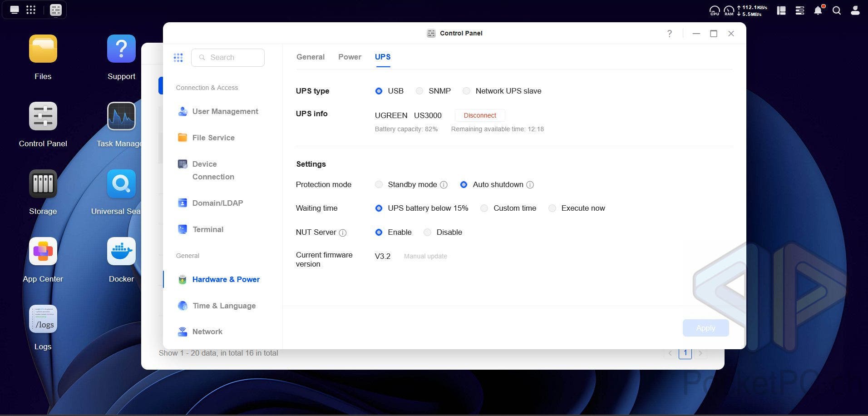Open the Control Panel app grid menu
Viewport: 868px width, 416px height.
pyautogui.click(x=178, y=57)
